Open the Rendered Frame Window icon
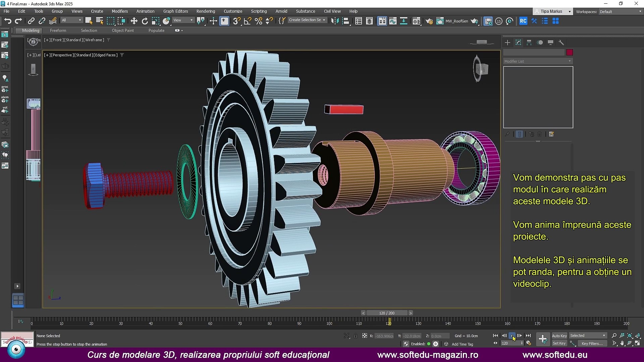Viewport: 644px width, 362px height. coord(440,21)
